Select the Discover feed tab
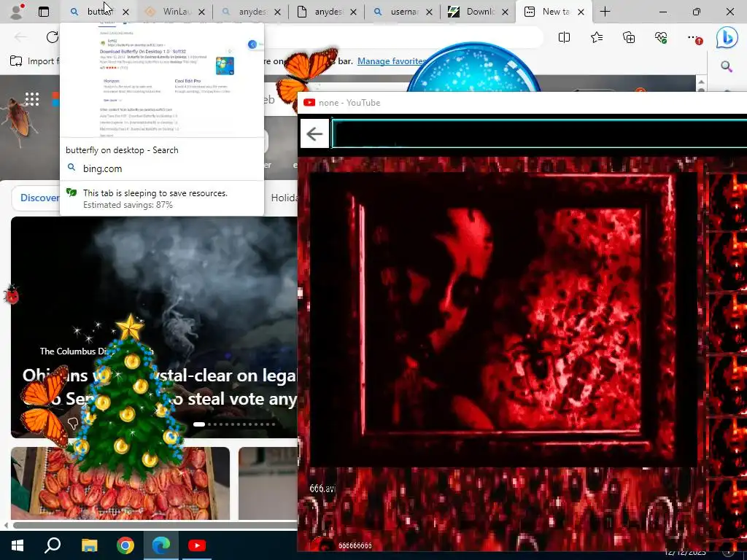 pos(39,198)
